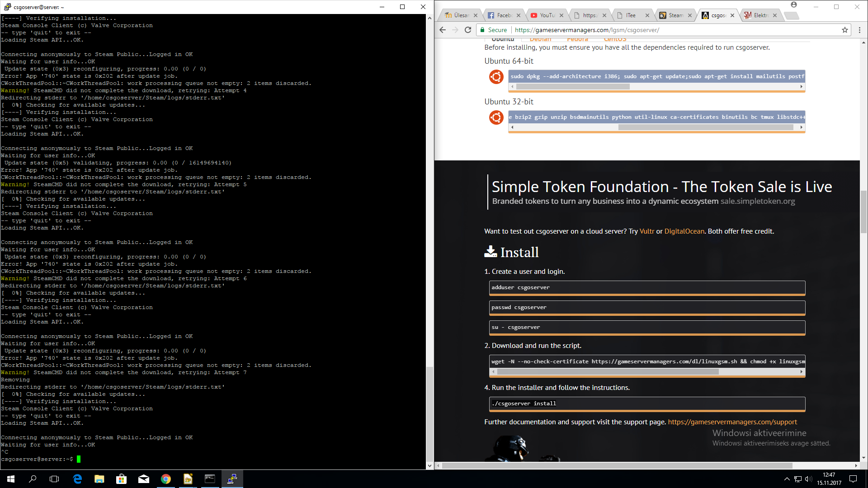Open the Chrome three-dot menu

click(x=859, y=30)
